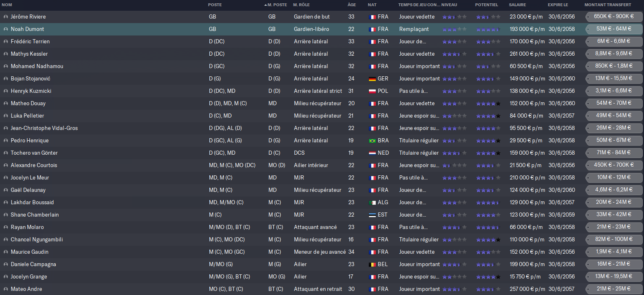Open Jean-Christophe Vidal-Gros's profile

coord(44,128)
